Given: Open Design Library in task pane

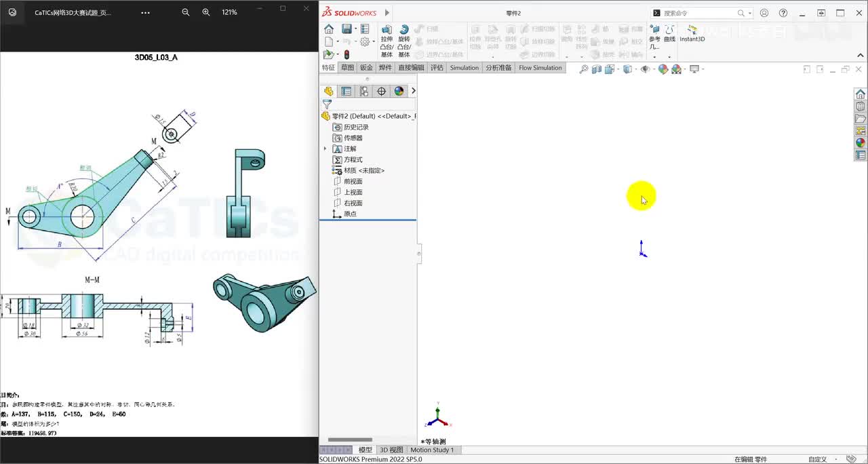Looking at the screenshot, I should tap(861, 107).
